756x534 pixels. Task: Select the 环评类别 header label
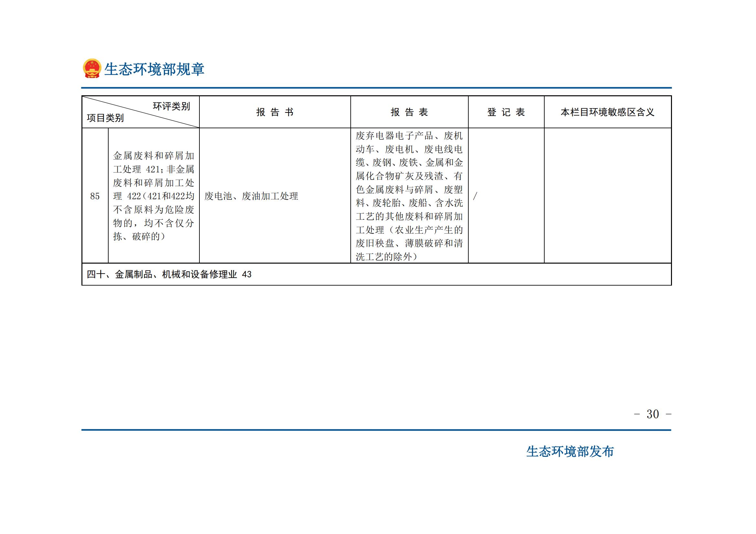[x=171, y=106]
